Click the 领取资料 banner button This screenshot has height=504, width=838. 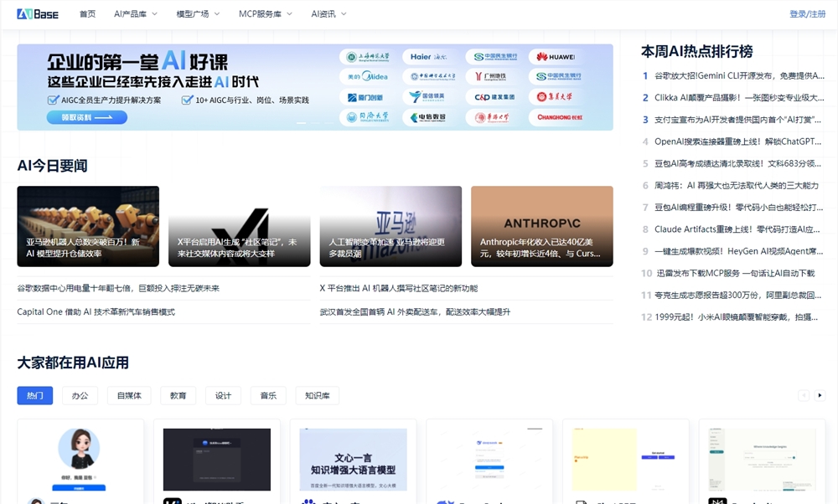(x=86, y=117)
